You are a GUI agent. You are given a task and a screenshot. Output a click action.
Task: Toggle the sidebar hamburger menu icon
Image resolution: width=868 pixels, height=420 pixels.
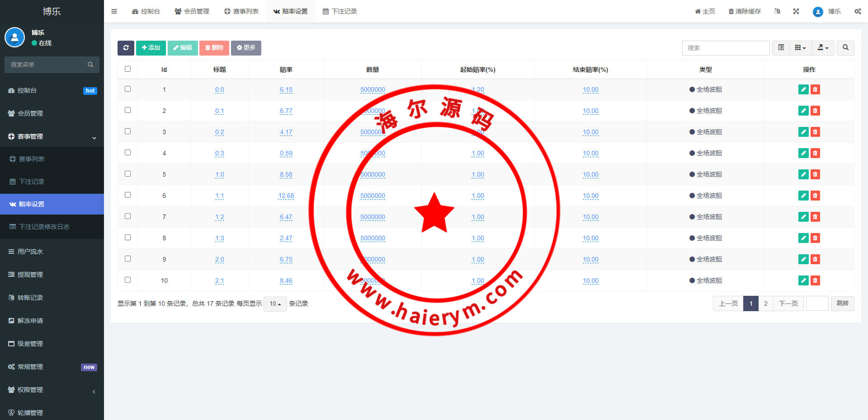pyautogui.click(x=114, y=11)
